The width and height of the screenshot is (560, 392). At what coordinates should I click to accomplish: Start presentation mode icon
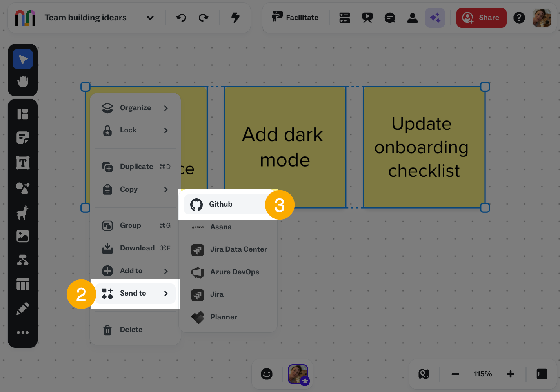coord(367,18)
